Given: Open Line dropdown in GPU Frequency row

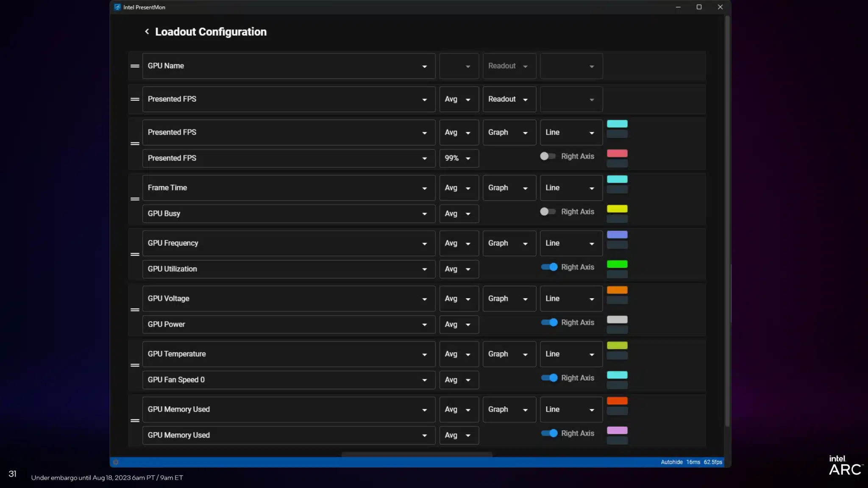Looking at the screenshot, I should pyautogui.click(x=571, y=243).
